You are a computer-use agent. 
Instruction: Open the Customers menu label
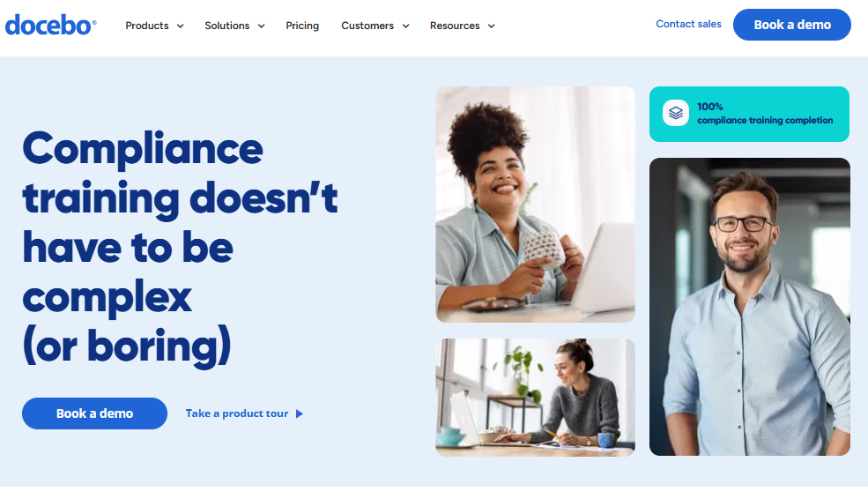[x=367, y=26]
